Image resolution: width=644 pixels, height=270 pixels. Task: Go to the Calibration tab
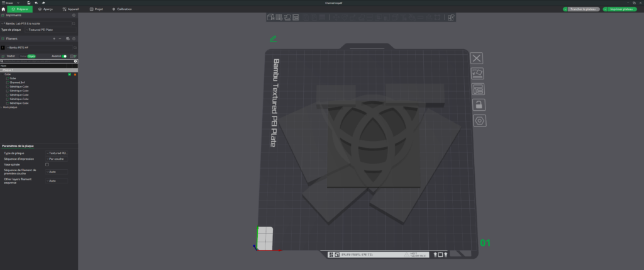[x=122, y=9]
